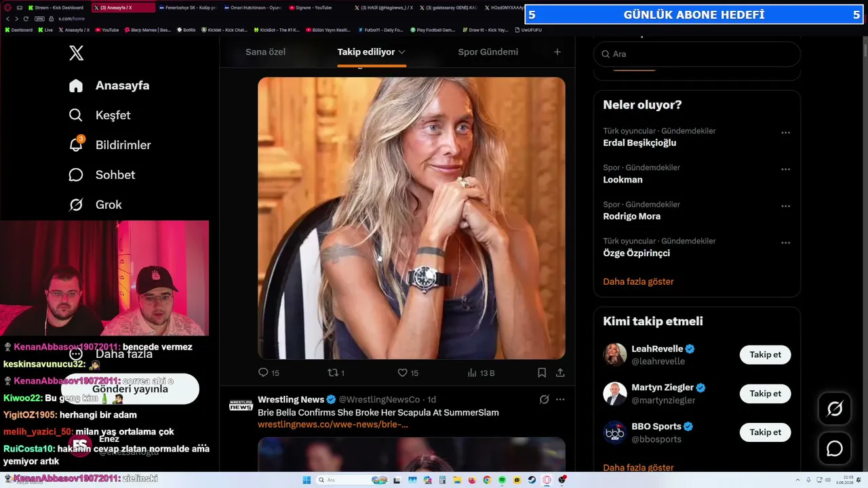Open the woman's photo in the post
868x488 pixels.
(x=412, y=218)
